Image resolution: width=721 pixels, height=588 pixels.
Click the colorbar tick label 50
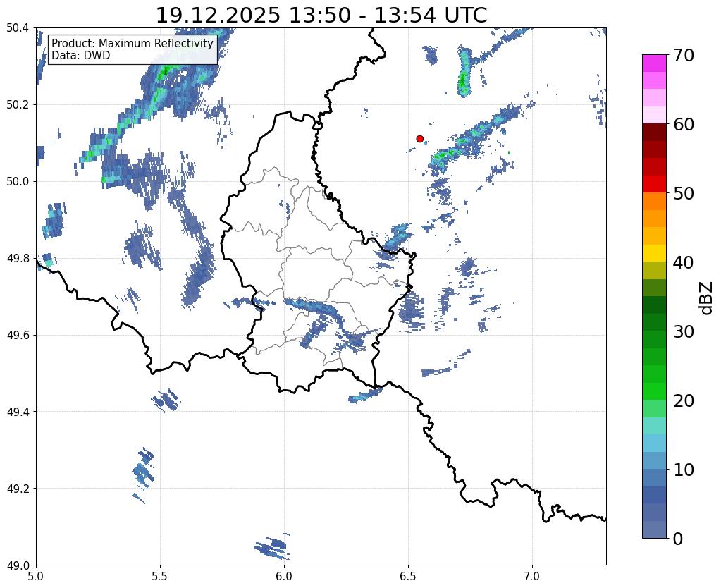(683, 193)
